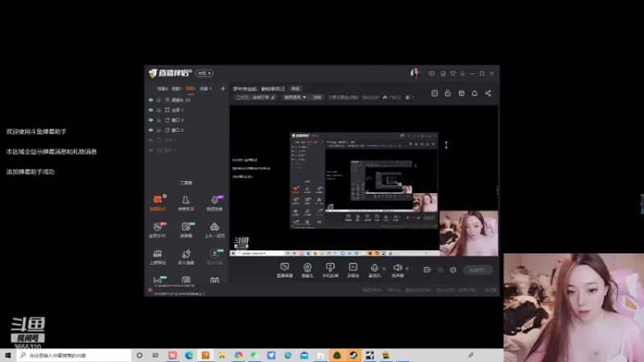Click the webcam thumbnail inside the stream preview
Image resolution: width=644 pixels, height=362 pixels.
click(469, 233)
